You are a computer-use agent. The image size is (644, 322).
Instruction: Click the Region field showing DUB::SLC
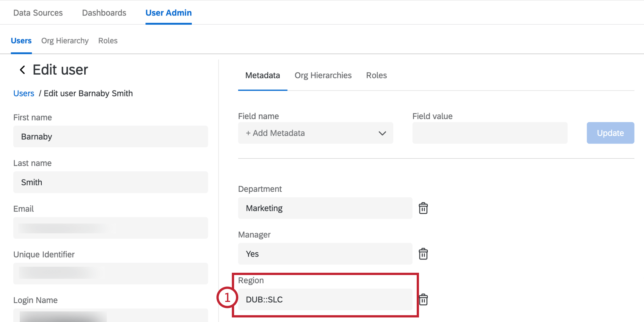[x=325, y=300]
